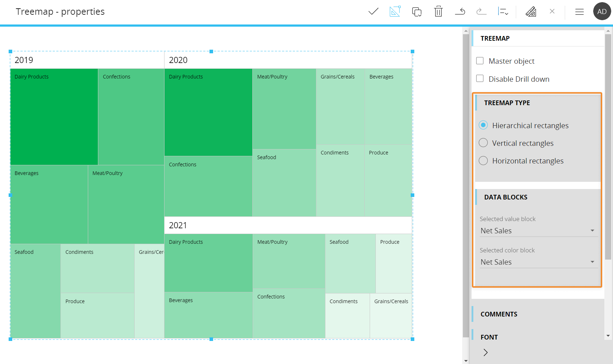Check the Disable Drill down option
This screenshot has width=613, height=364.
(x=480, y=79)
